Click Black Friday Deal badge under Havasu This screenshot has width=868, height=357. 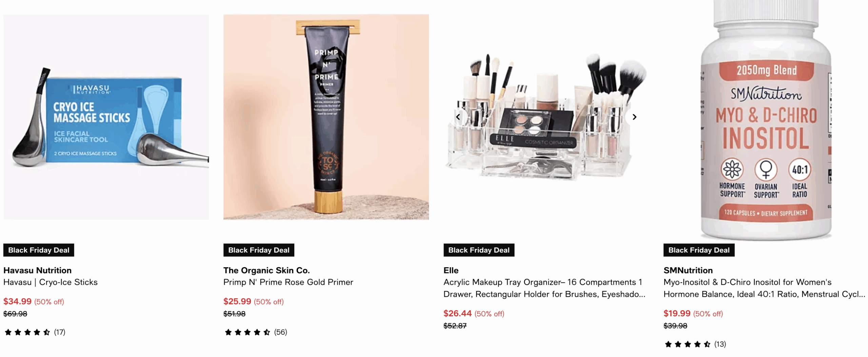click(x=39, y=250)
